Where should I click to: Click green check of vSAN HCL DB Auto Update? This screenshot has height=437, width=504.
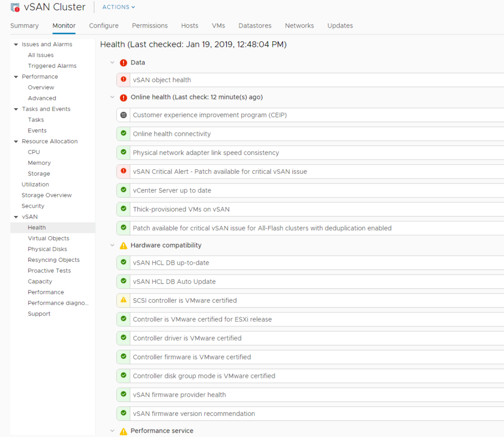click(124, 281)
